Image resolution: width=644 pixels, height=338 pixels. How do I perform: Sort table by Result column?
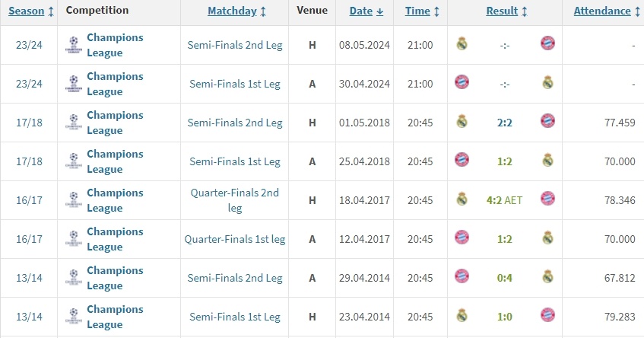[x=506, y=11]
